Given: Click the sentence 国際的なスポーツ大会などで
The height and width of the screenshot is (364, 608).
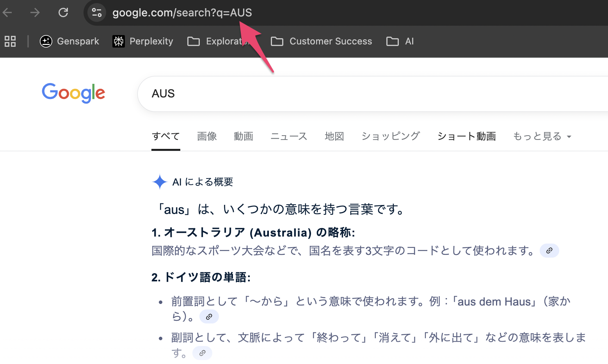Looking at the screenshot, I should (343, 251).
